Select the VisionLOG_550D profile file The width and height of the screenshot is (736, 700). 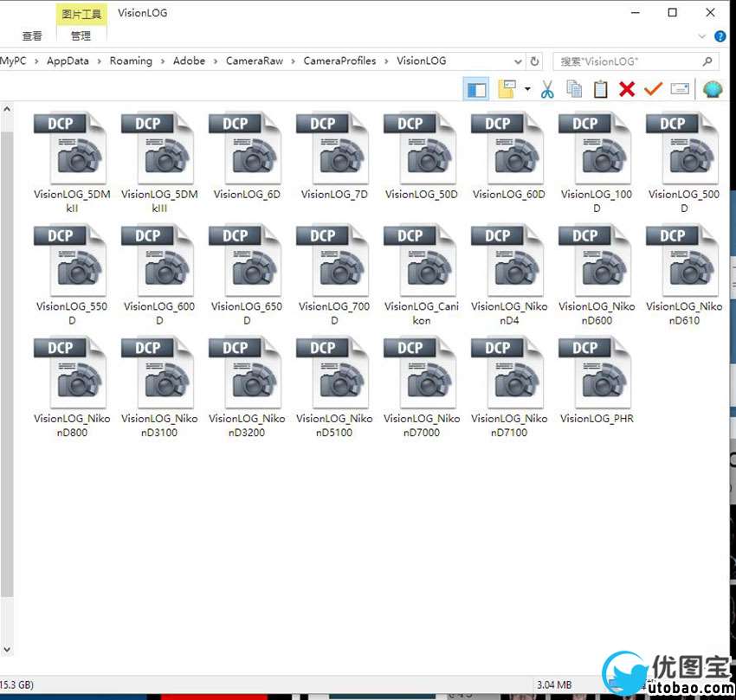coord(72,275)
